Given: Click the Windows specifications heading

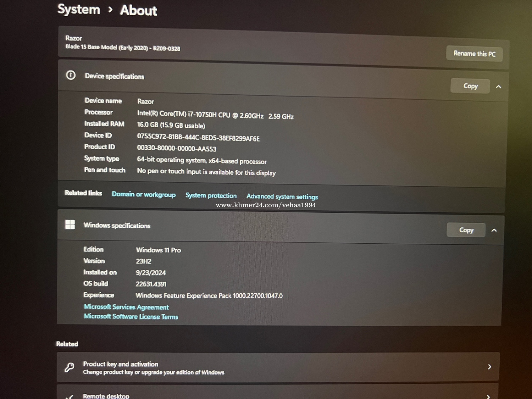Looking at the screenshot, I should (117, 226).
